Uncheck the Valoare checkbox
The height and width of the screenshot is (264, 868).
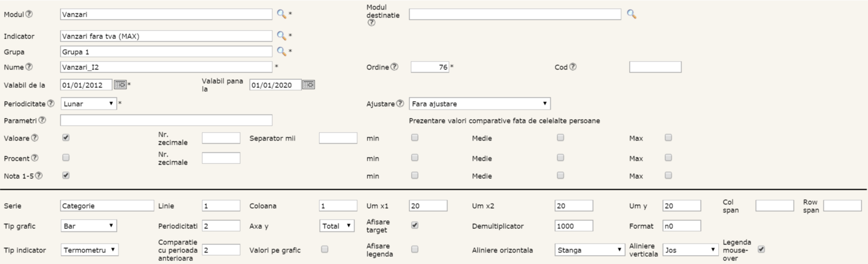click(x=66, y=138)
